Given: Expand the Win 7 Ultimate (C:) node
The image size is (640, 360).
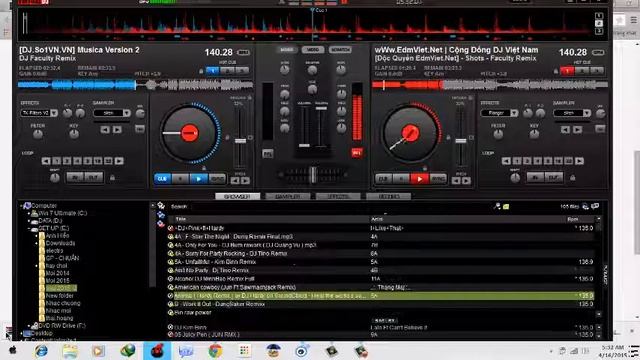Looking at the screenshot, I should [29, 213].
